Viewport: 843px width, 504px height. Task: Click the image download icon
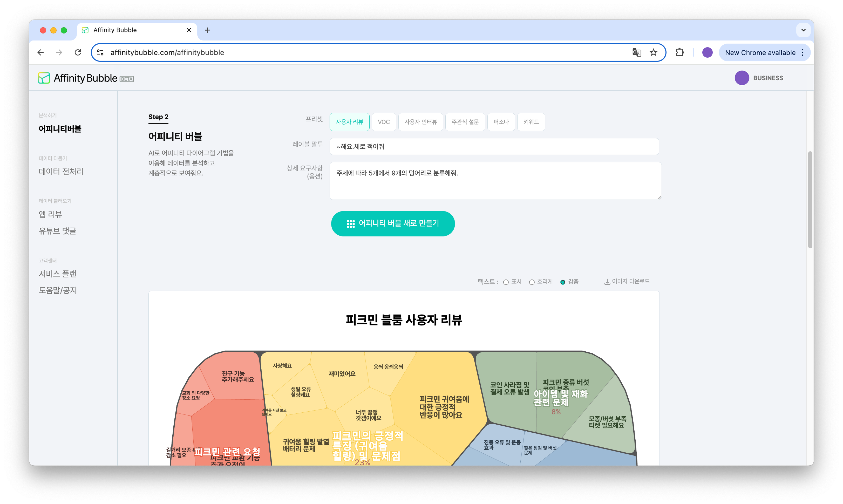coord(607,282)
